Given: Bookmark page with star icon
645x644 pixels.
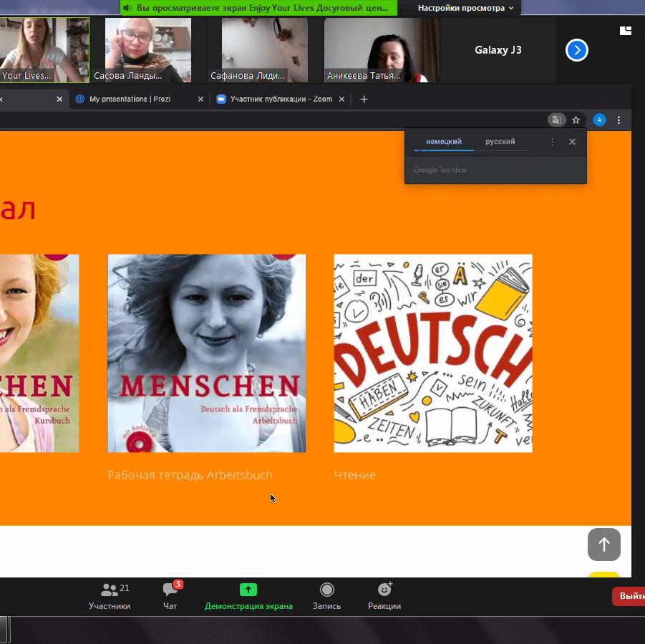Looking at the screenshot, I should tap(576, 120).
